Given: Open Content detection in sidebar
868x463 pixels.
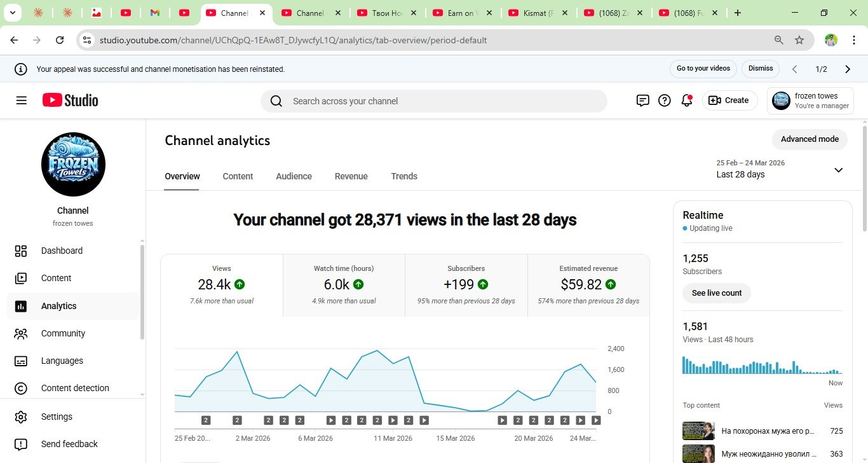Looking at the screenshot, I should pos(75,388).
